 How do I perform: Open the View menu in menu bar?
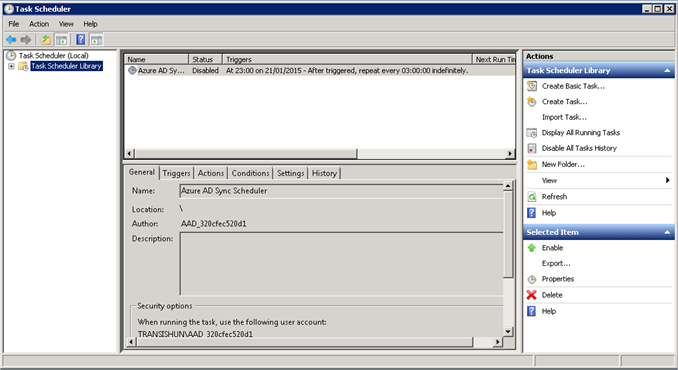coord(66,24)
